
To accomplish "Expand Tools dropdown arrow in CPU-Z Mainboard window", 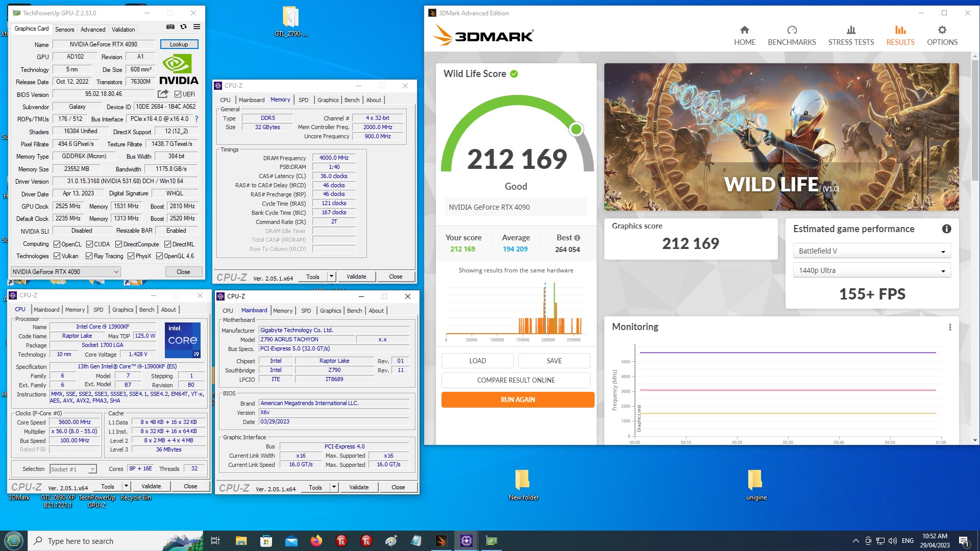I will coord(334,487).
